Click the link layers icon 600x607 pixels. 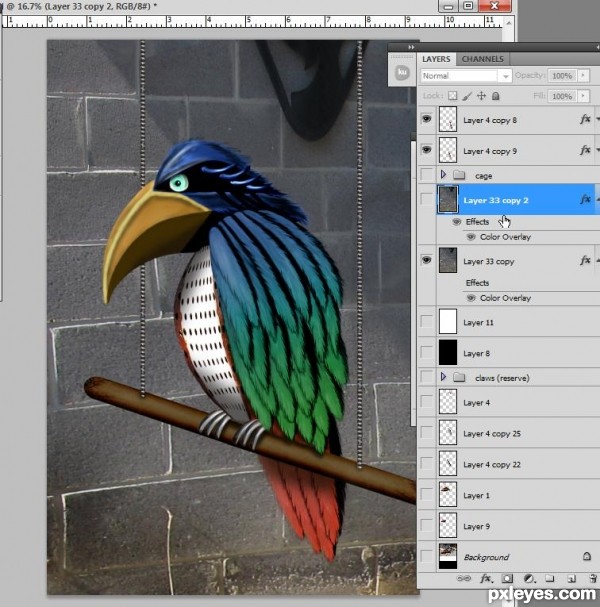(463, 578)
